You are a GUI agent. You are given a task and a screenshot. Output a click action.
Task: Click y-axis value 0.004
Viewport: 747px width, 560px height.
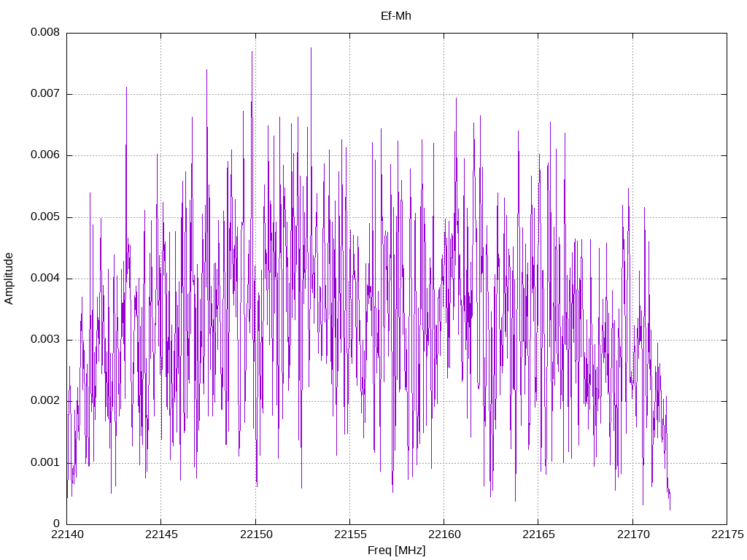point(45,278)
